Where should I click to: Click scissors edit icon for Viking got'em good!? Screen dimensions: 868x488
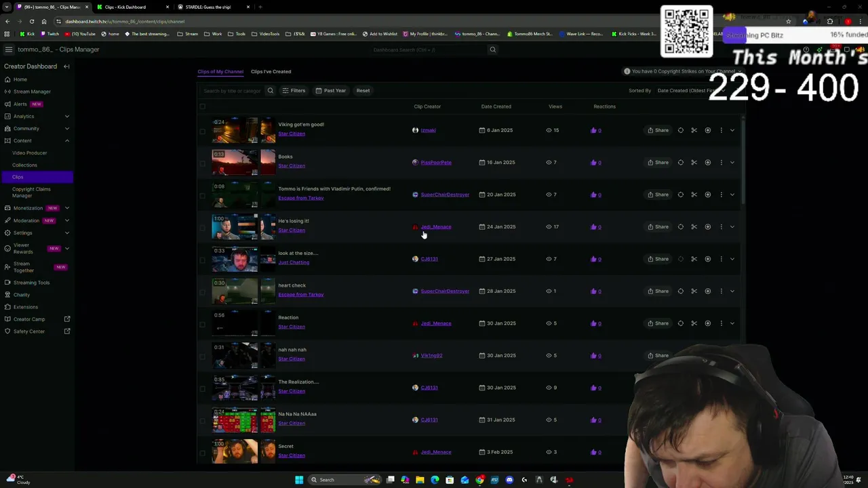[x=694, y=130]
